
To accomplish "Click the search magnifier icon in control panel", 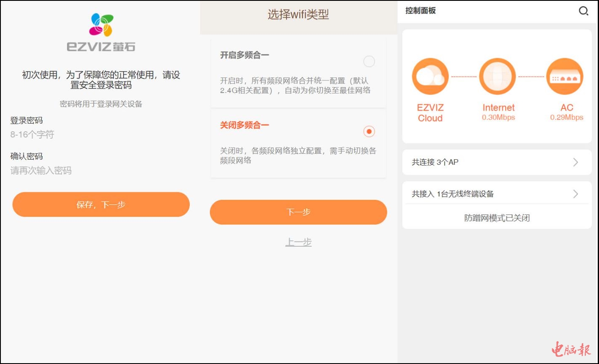I will point(583,11).
